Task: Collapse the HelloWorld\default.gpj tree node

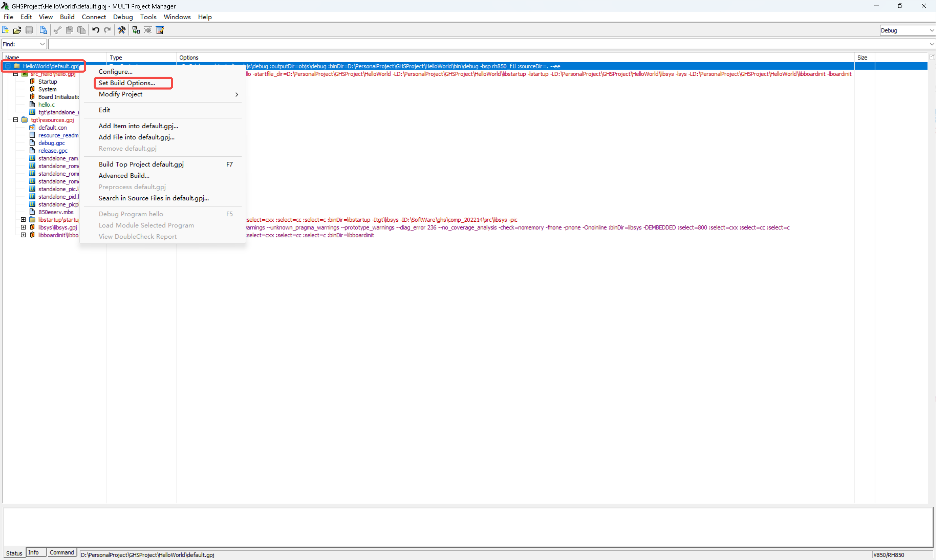Action: [8, 66]
